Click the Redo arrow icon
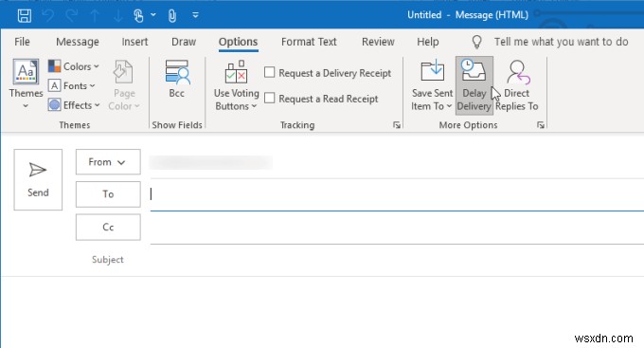644x348 pixels. [x=71, y=15]
